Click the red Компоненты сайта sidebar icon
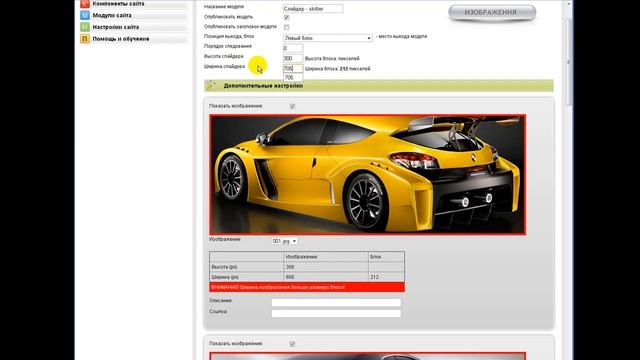The width and height of the screenshot is (640, 360). [84, 4]
